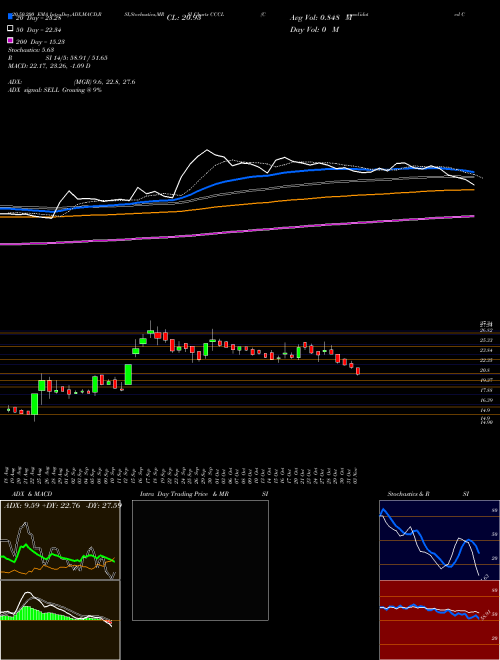
Task: Click the '(MGR) 9.6, 22.8, 27.6' ADX values
Action: 105,82
